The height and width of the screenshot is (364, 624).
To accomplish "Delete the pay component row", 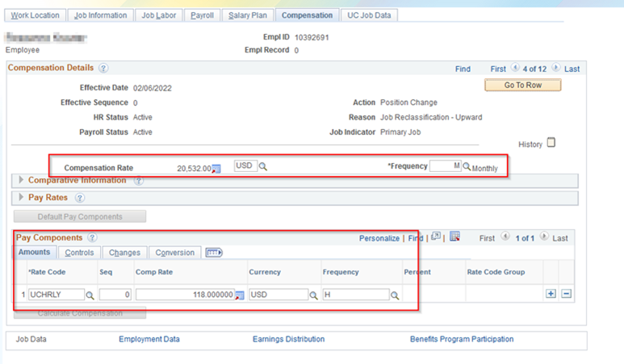I will tap(566, 294).
